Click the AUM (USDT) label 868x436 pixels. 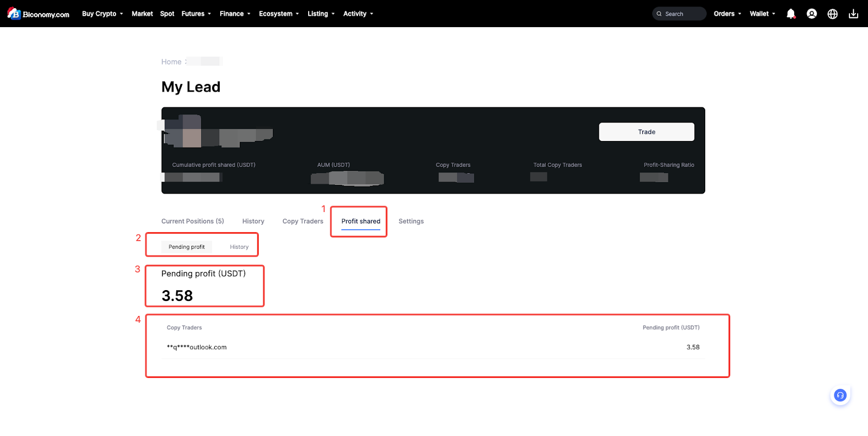pos(334,165)
